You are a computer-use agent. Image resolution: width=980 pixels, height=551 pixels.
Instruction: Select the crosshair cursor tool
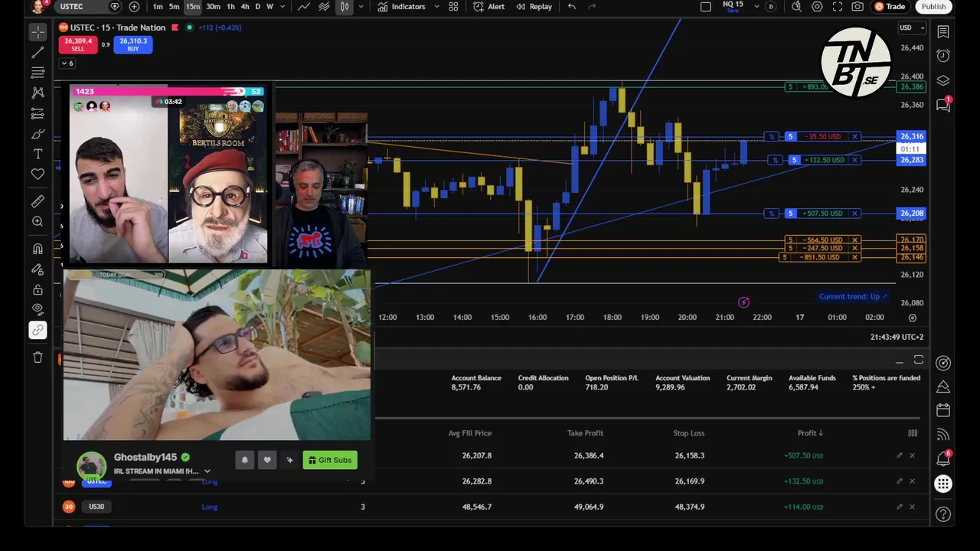pyautogui.click(x=38, y=32)
